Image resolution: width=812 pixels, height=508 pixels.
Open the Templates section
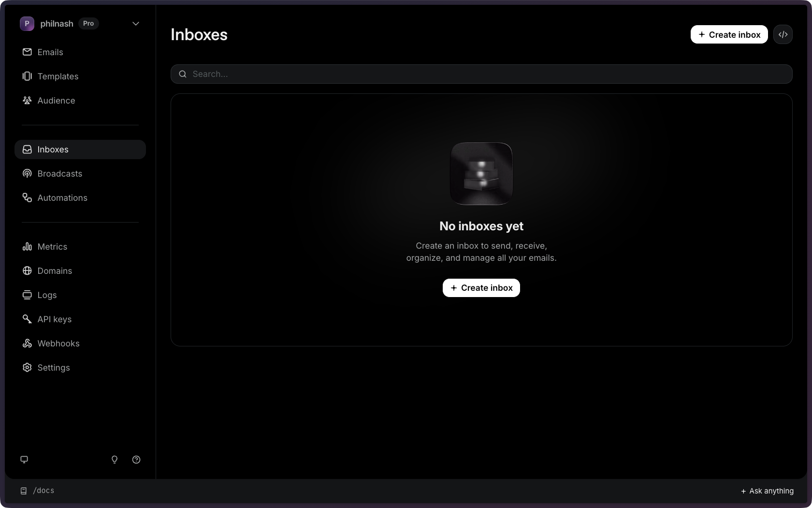(80, 76)
